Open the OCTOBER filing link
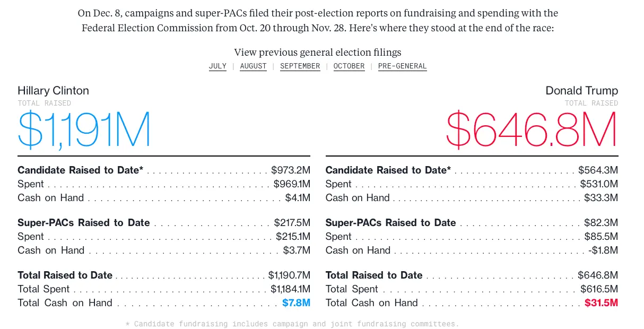Image resolution: width=644 pixels, height=329 pixels. tap(349, 66)
